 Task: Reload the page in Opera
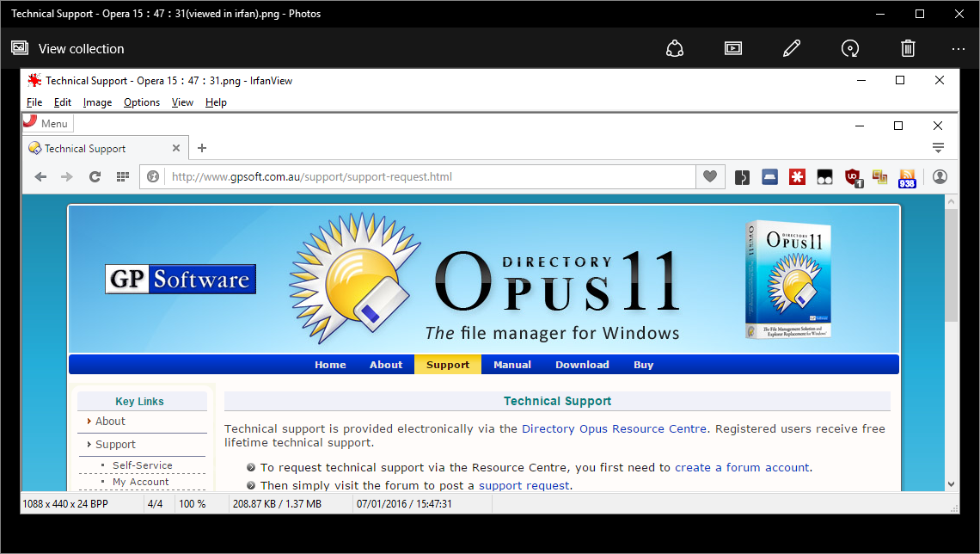click(x=95, y=177)
